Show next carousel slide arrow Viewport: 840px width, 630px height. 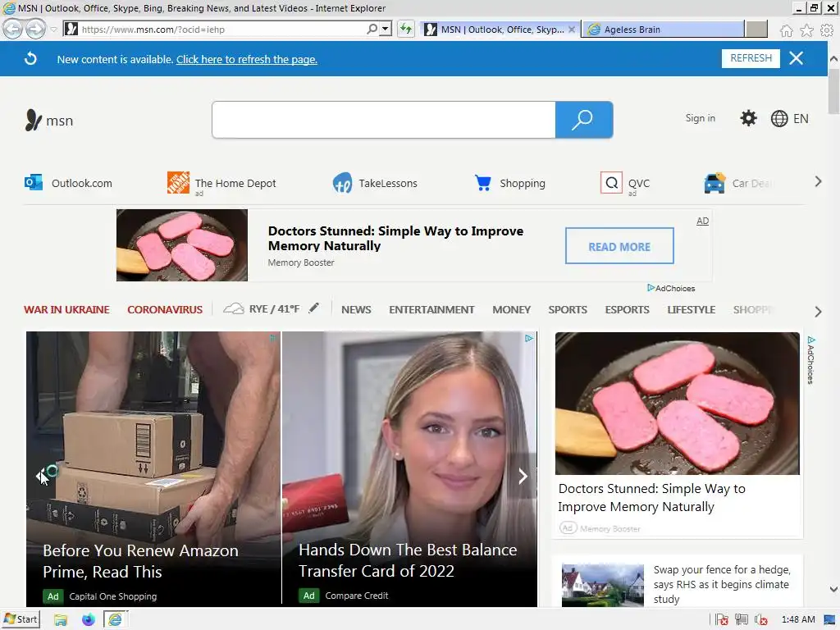[523, 476]
